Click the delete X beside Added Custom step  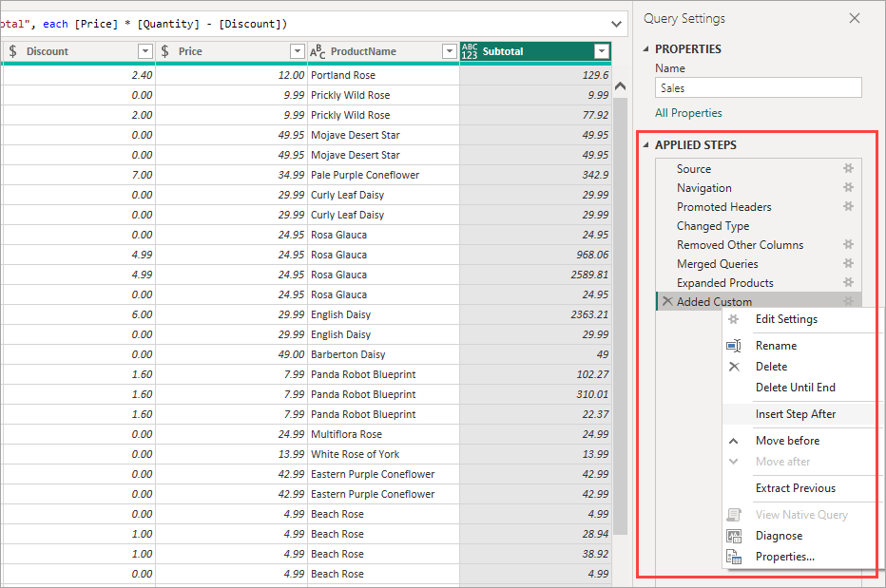pyautogui.click(x=667, y=301)
